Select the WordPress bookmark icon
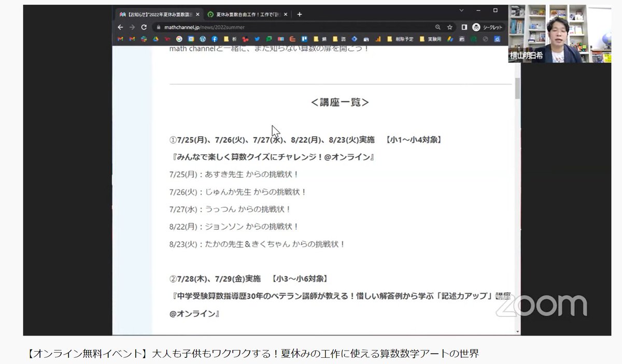 click(x=202, y=39)
